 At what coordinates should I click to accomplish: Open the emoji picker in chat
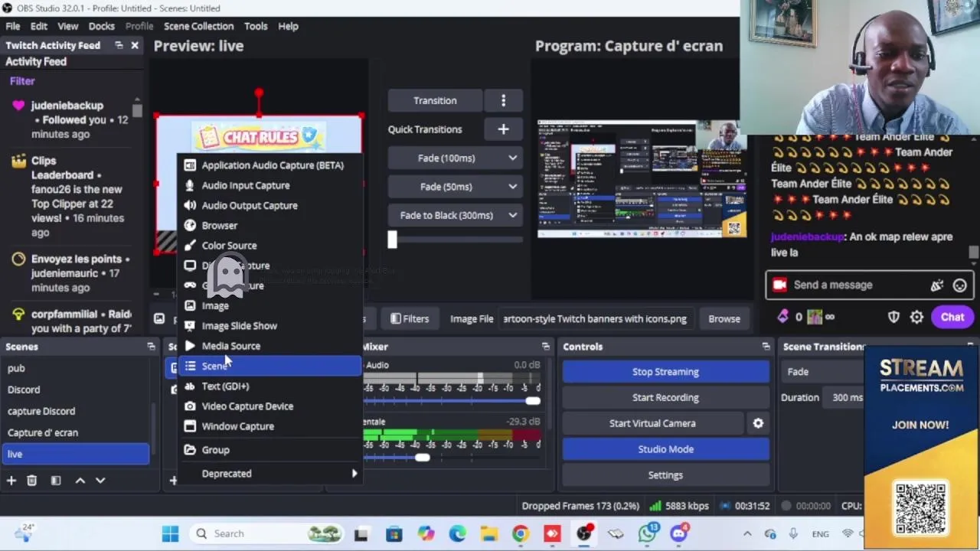click(959, 285)
